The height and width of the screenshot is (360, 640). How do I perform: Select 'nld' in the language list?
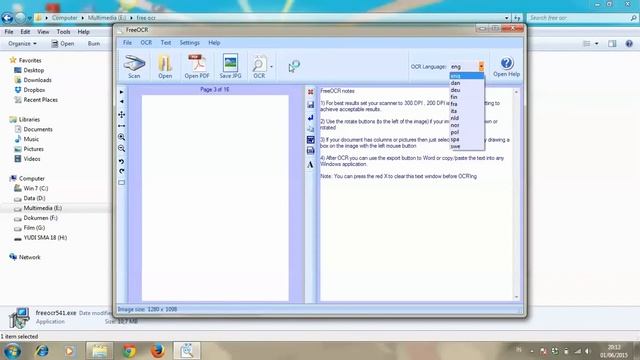point(467,118)
